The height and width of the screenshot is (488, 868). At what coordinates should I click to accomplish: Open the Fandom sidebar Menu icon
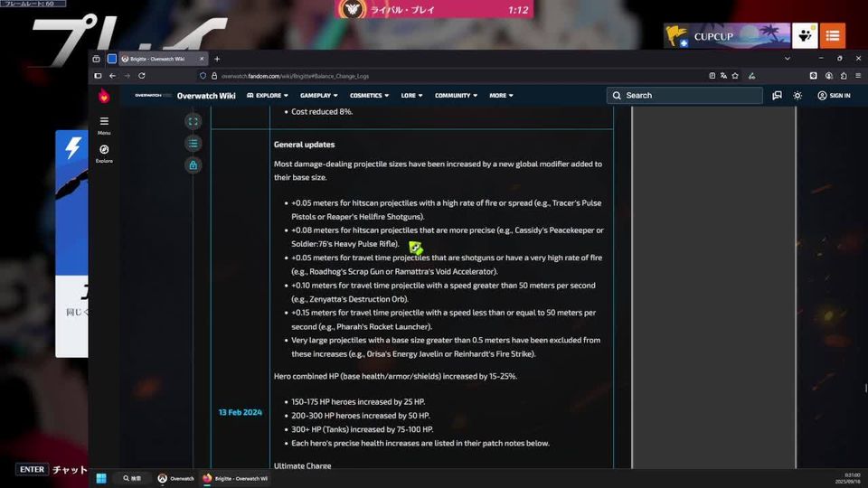[x=104, y=125]
